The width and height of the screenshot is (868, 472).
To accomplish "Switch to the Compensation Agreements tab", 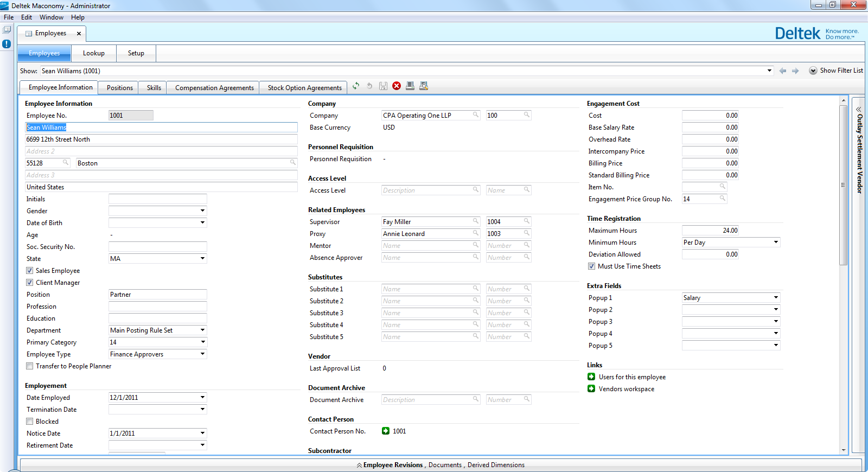I will [x=214, y=88].
